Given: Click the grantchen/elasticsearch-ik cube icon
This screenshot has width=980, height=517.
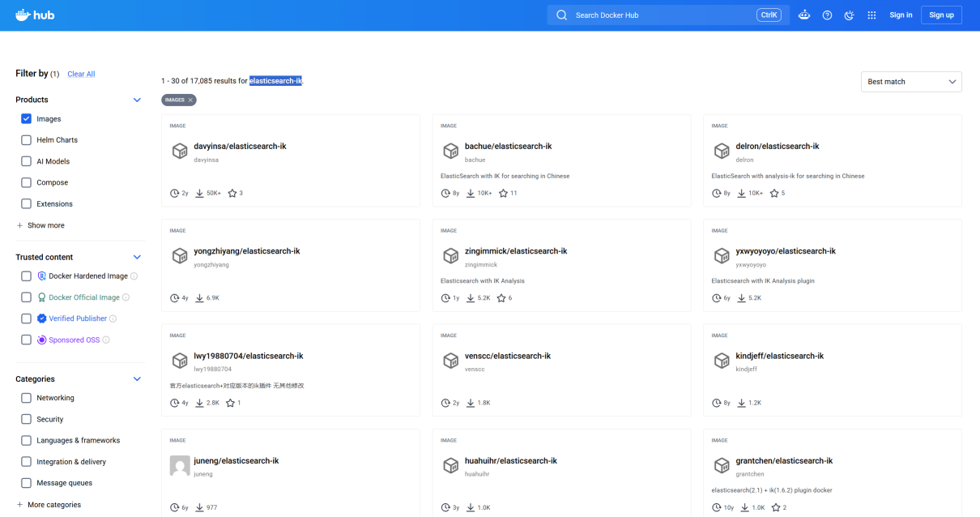Looking at the screenshot, I should click(722, 465).
